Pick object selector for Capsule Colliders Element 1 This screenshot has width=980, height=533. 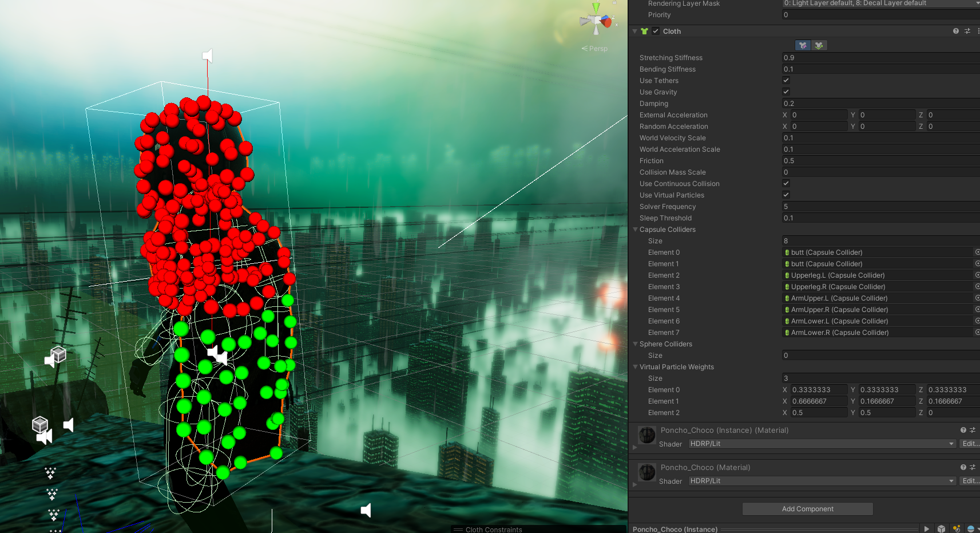pos(977,263)
